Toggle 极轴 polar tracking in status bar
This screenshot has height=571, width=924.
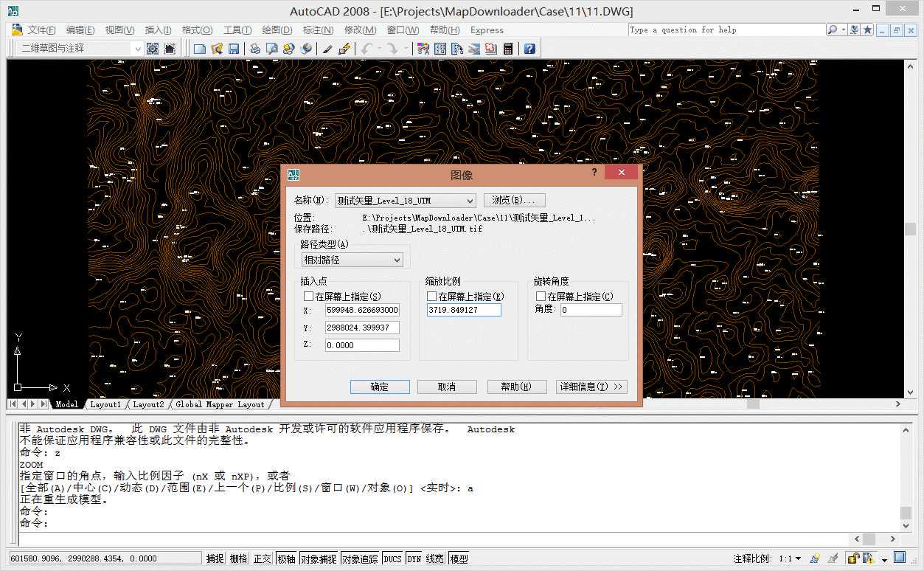pyautogui.click(x=286, y=559)
